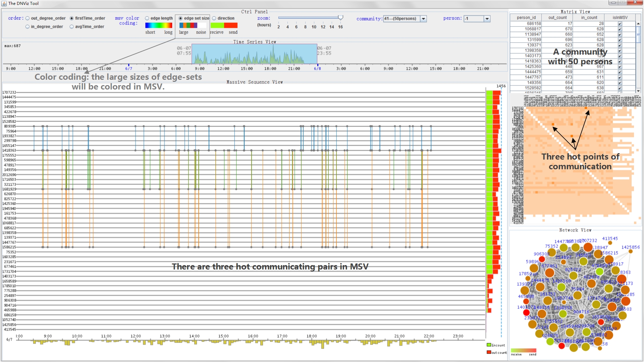Screen dimensions: 644x362
Task: Click the person value input field
Action: pyautogui.click(x=474, y=19)
